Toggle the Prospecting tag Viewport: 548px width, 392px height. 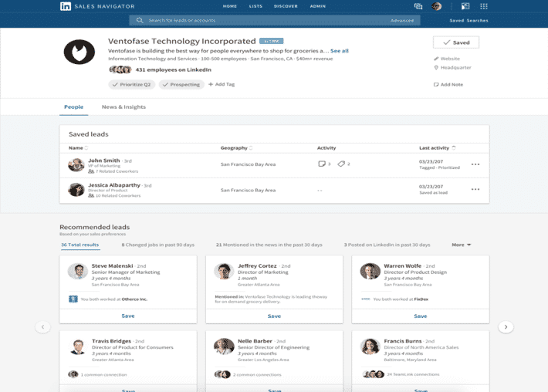181,85
